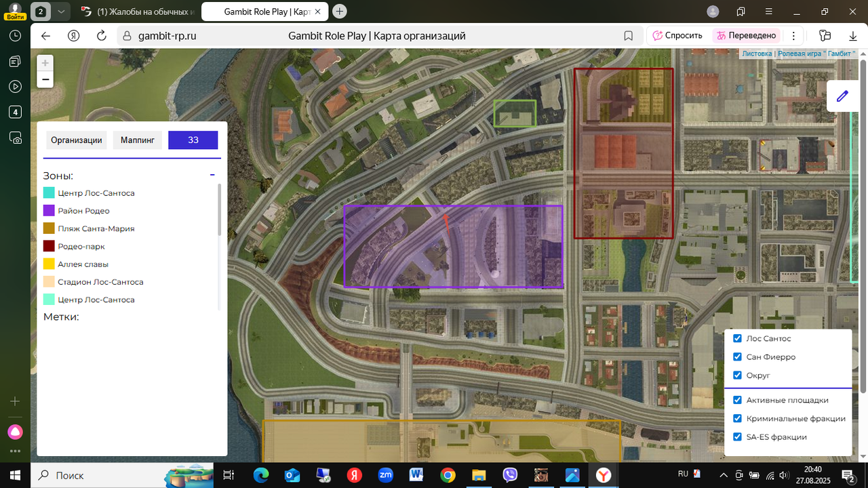The height and width of the screenshot is (488, 868).
Task: Open the pencil draw tool on the map
Action: tap(842, 96)
